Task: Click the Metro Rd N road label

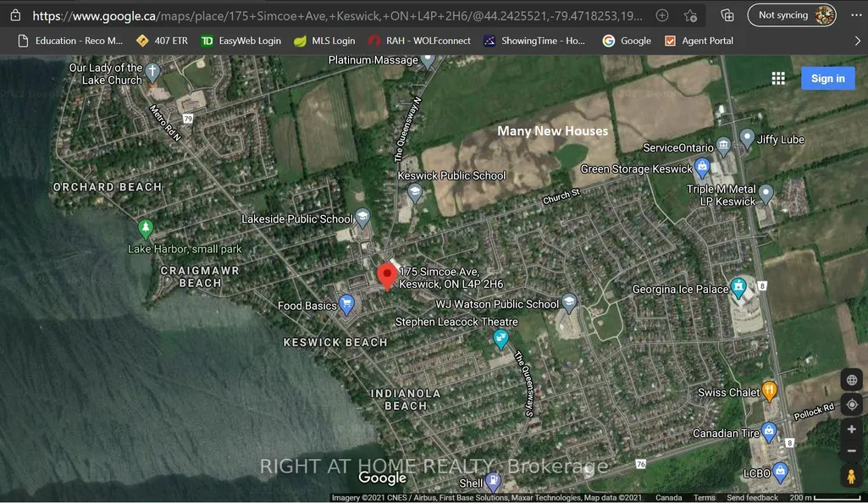Action: [165, 123]
